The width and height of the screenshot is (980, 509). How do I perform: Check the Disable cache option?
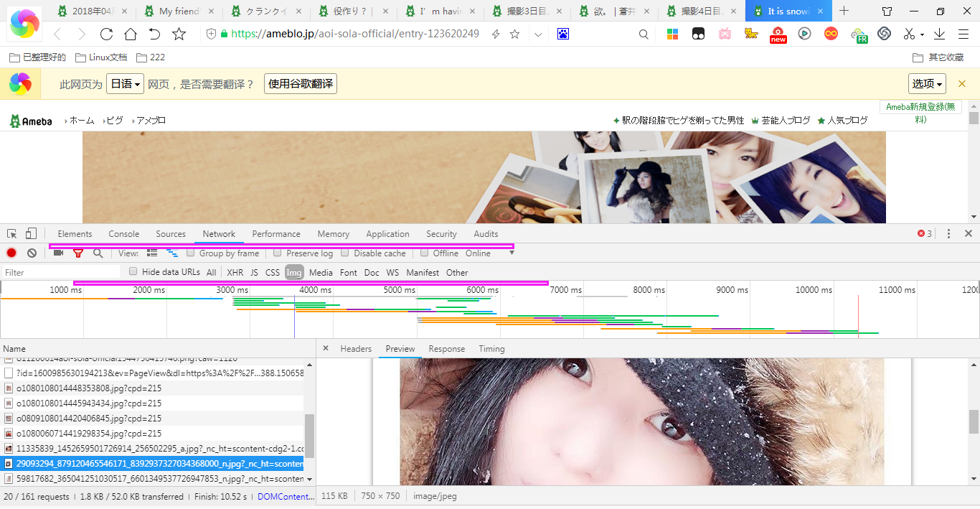(x=345, y=253)
